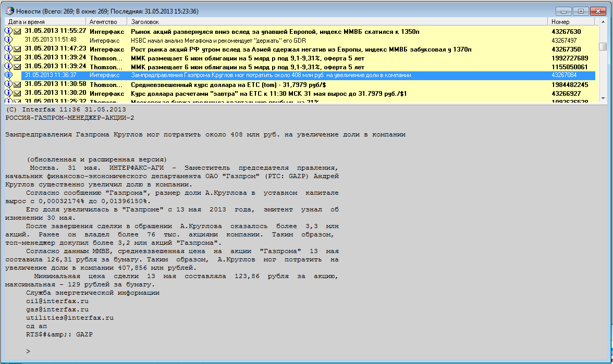Select the ММК headline in row number 1155050061
This screenshot has width=613, height=364.
tap(248, 67)
